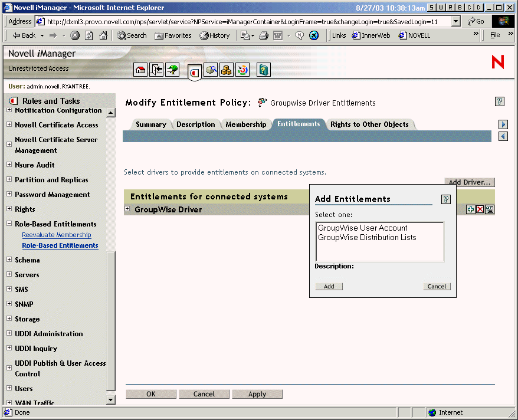Open help via the dialog's question mark icon
Image resolution: width=518 pixels, height=420 pixels.
point(445,199)
